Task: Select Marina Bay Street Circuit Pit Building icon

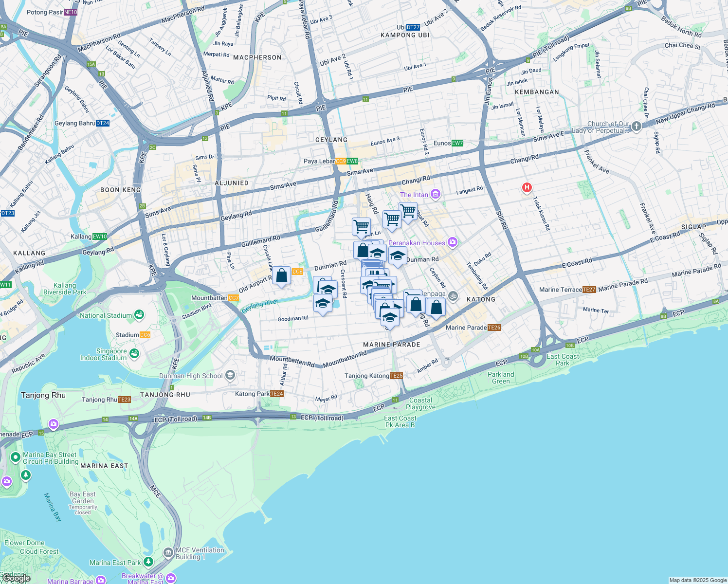Action: [x=15, y=457]
